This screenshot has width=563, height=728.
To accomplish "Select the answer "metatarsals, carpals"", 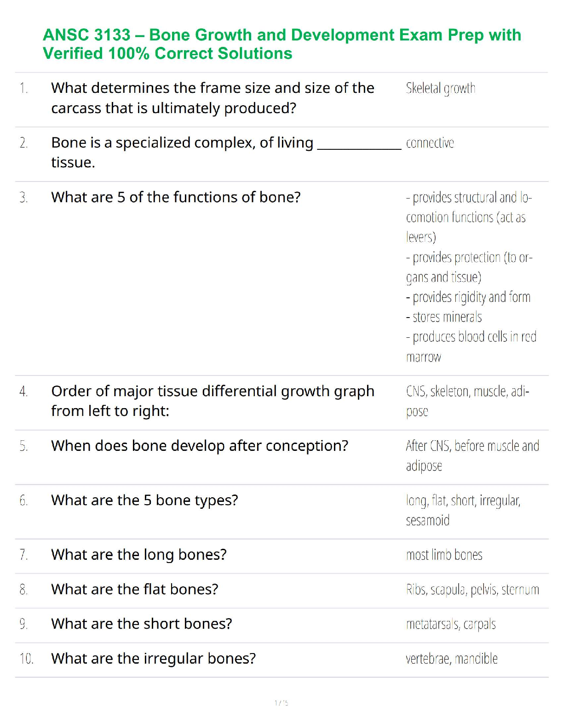I will click(450, 624).
